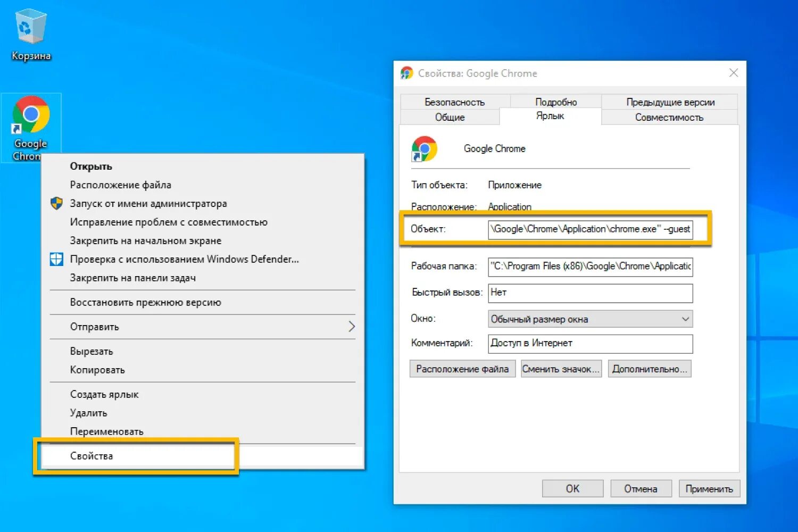Click the Сменить значок button
The height and width of the screenshot is (532, 798).
(561, 369)
